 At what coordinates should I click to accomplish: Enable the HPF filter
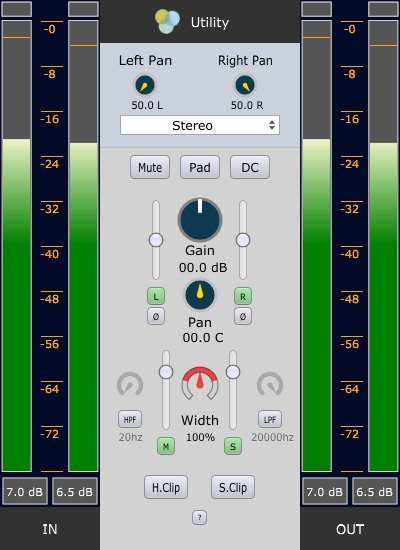(x=130, y=419)
